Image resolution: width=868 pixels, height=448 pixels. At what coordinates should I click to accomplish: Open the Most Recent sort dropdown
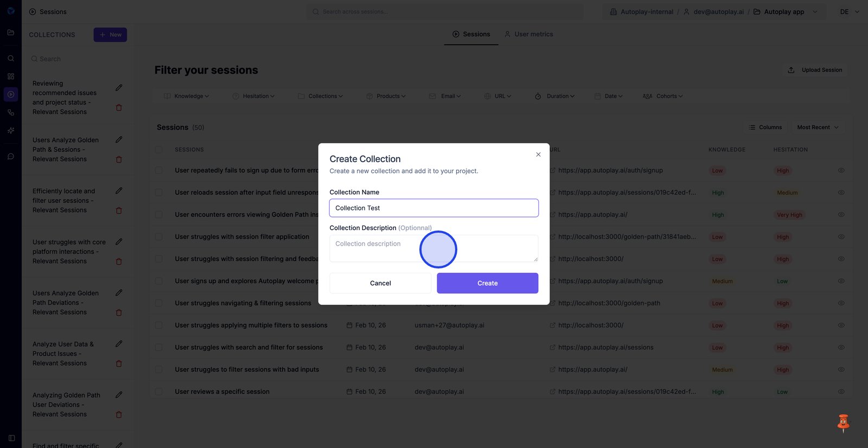tap(818, 127)
